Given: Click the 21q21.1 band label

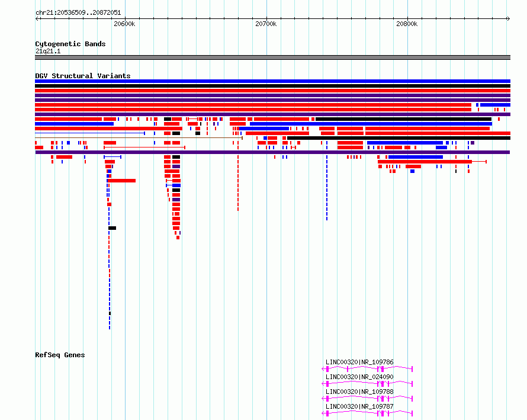Looking at the screenshot, I should click(x=48, y=51).
